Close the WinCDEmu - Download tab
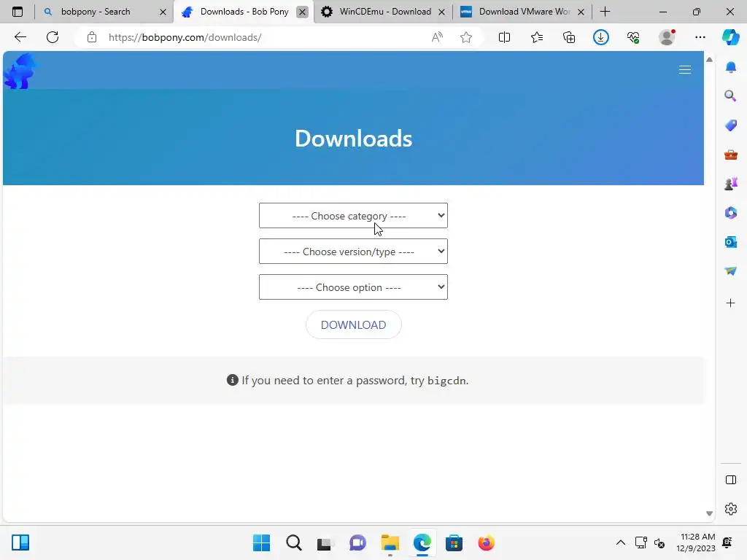This screenshot has width=747, height=560. click(x=441, y=12)
